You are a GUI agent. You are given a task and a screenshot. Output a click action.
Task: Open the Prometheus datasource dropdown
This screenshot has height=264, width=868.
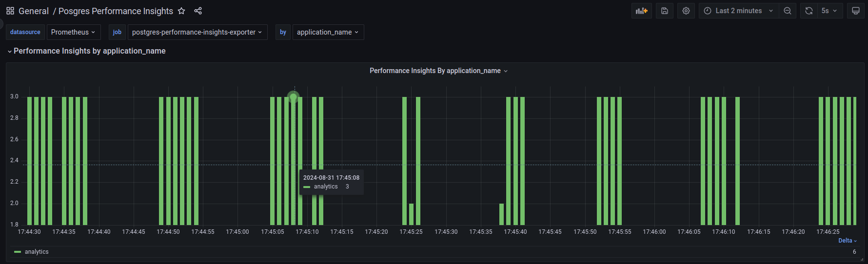point(73,32)
